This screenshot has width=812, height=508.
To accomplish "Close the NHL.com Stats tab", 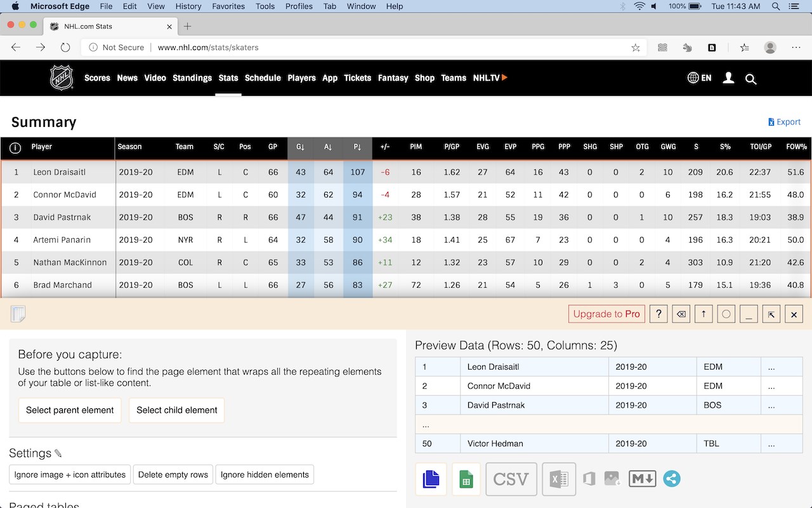I will click(169, 27).
